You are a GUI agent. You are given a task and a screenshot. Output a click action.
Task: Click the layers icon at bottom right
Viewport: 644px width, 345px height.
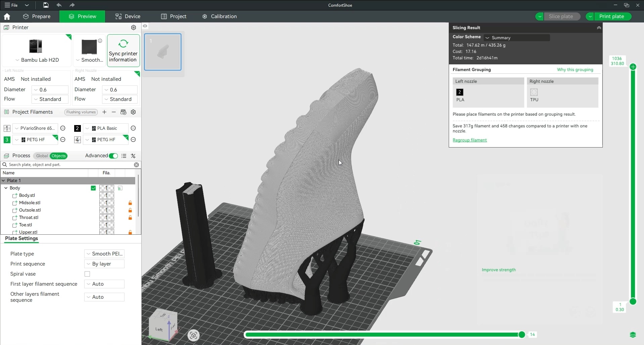[x=633, y=335]
